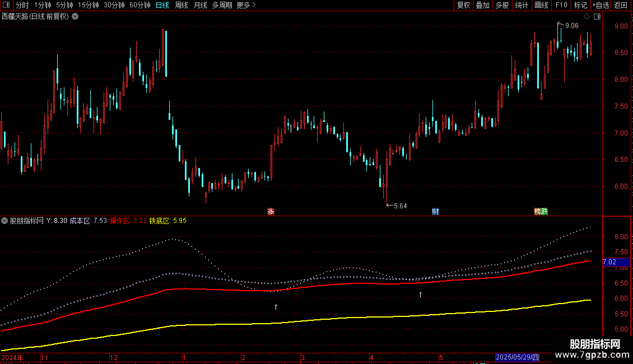The image size is (633, 364).
Task: Toggle the right side panel icon
Action: 597,17
